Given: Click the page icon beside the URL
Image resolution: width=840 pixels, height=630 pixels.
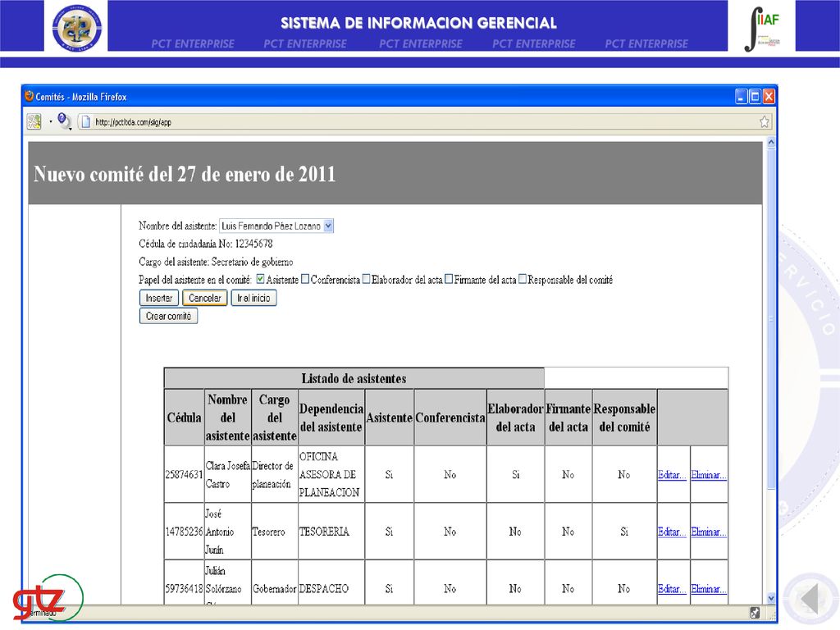Looking at the screenshot, I should 85,121.
